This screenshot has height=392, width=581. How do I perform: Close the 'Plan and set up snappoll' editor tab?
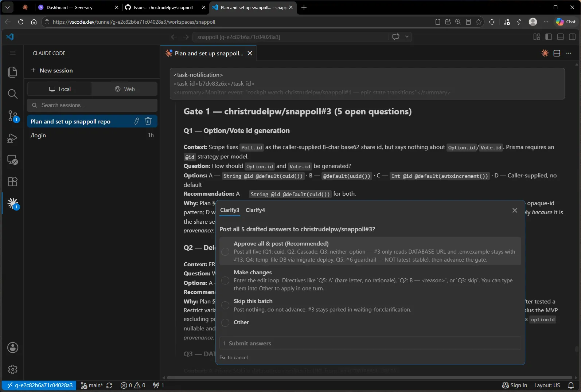(x=250, y=53)
